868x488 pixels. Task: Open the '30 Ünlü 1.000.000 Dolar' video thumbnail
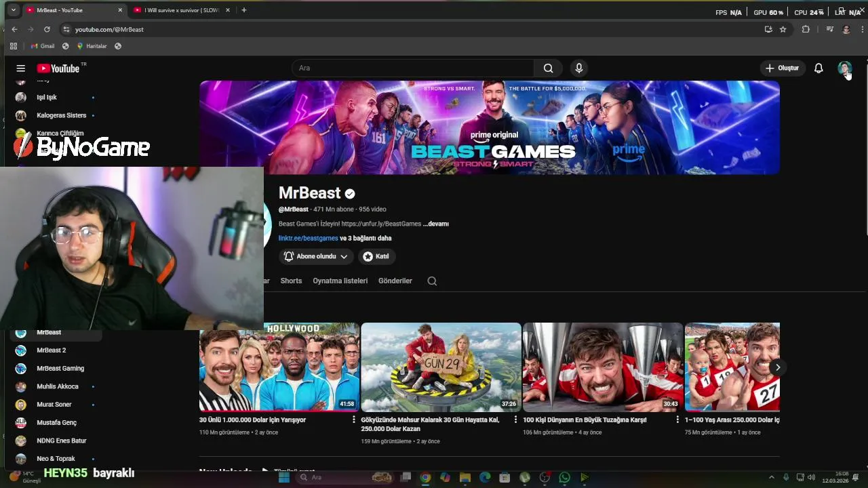(x=279, y=367)
